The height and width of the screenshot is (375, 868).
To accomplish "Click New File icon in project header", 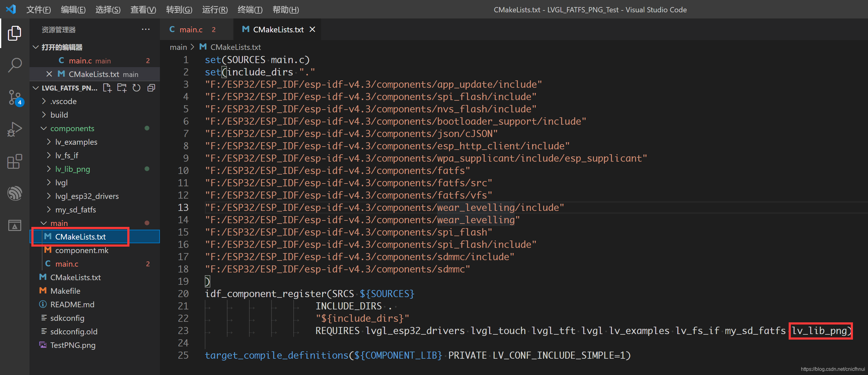I will [x=107, y=88].
